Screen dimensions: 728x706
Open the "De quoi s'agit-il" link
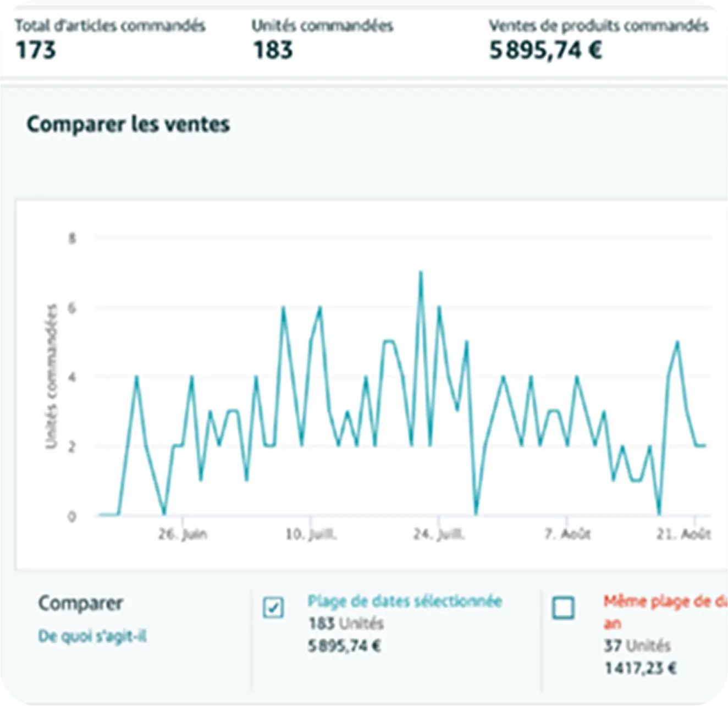(92, 636)
